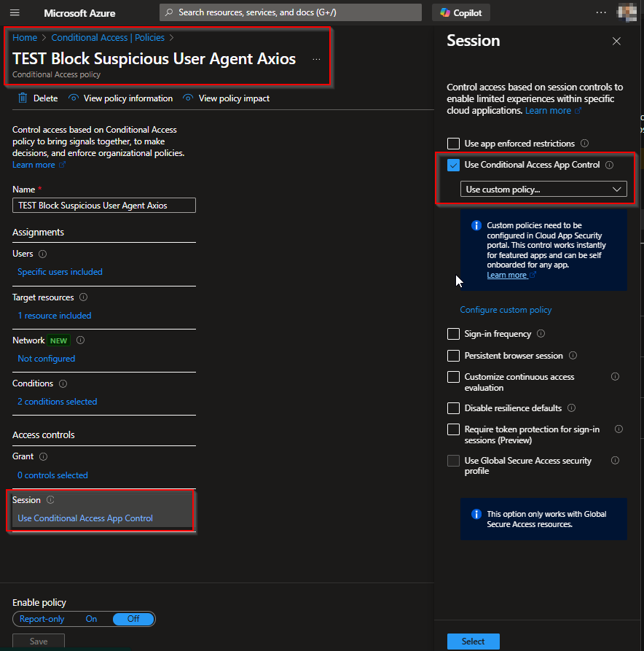Open top bar more options ellipsis

tap(601, 13)
